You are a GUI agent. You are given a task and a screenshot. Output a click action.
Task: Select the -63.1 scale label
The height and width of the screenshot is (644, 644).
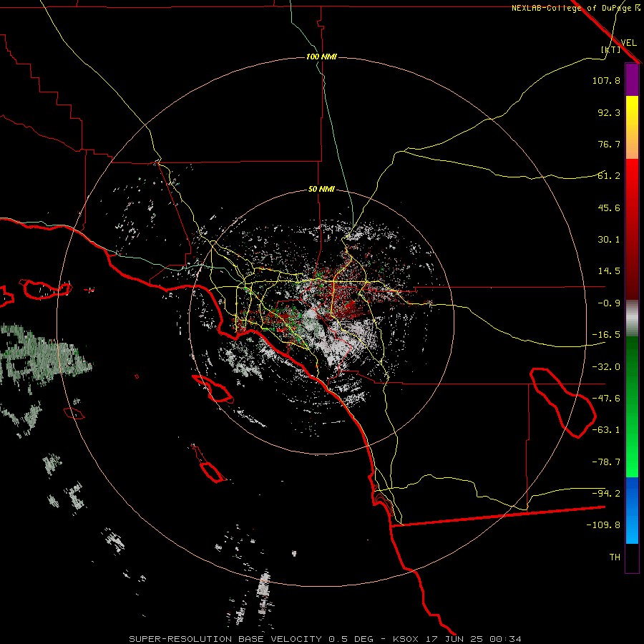pos(606,430)
